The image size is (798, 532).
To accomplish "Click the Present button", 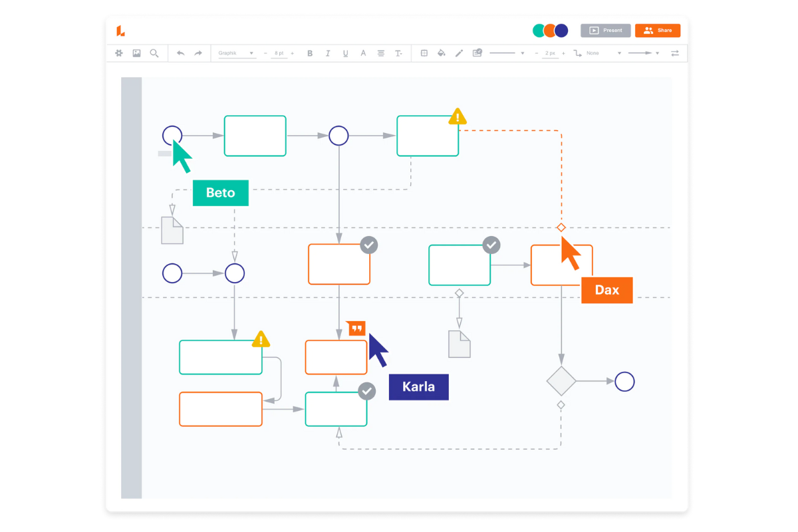I will (x=605, y=30).
